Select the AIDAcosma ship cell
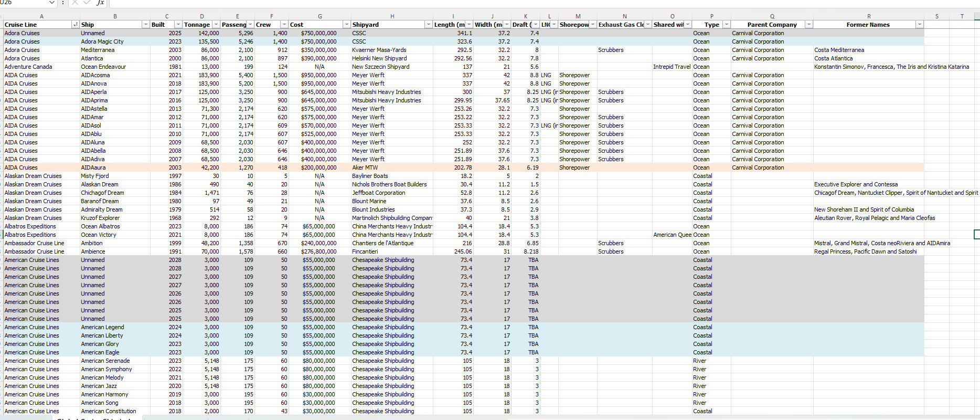The height and width of the screenshot is (420, 980). click(x=115, y=75)
